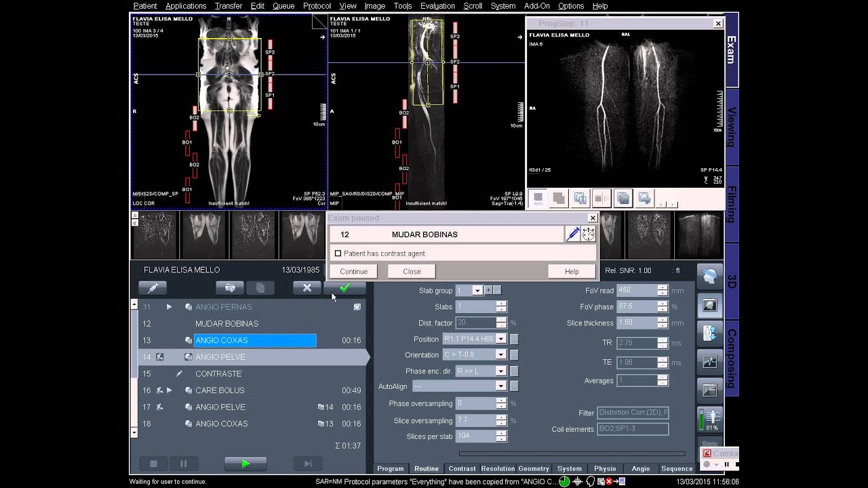
Task: Open the Slab group dropdown
Action: 477,290
